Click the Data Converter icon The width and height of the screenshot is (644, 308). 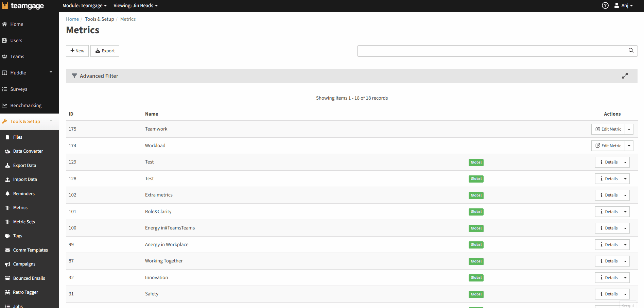pos(7,151)
